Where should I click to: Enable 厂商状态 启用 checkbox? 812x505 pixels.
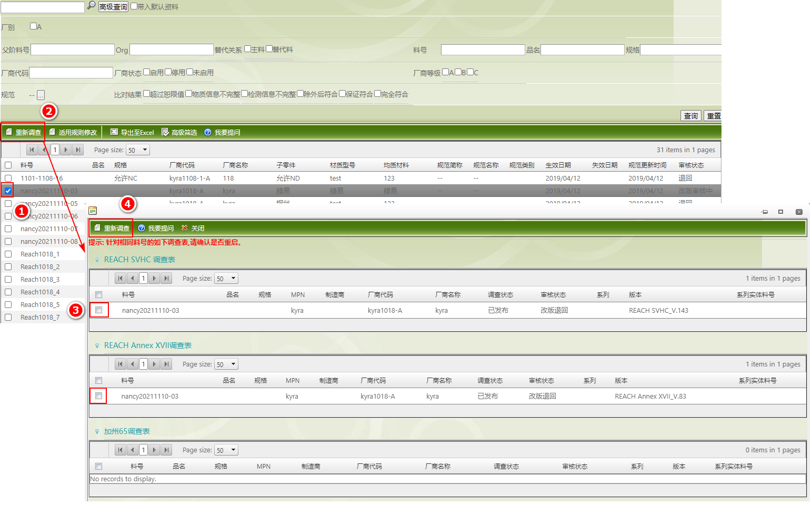(x=146, y=72)
